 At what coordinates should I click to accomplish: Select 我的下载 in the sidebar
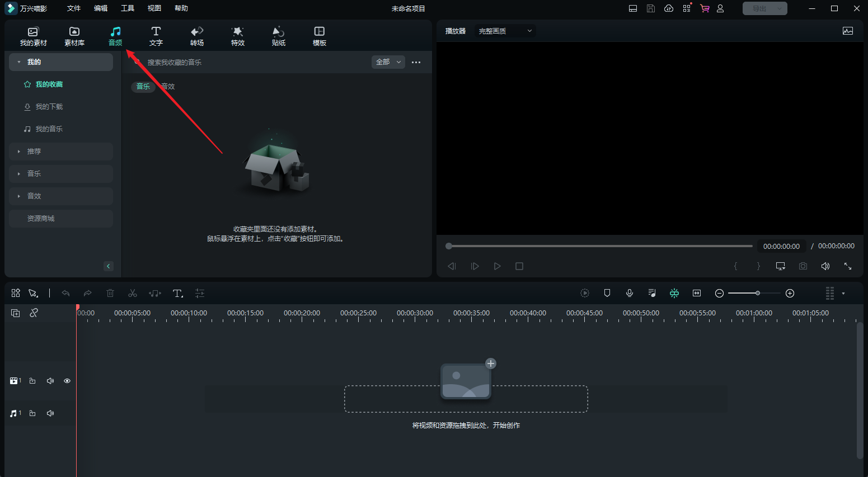(49, 107)
